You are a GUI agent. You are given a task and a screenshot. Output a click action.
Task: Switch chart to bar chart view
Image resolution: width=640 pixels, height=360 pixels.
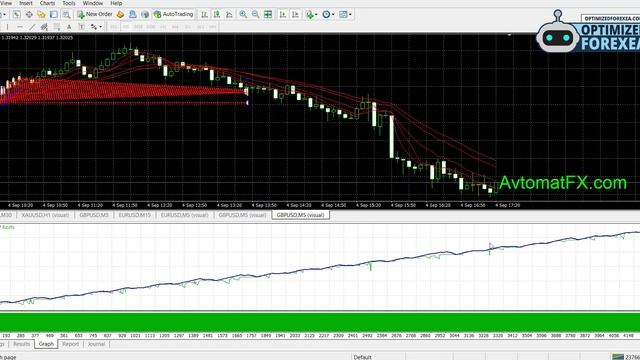coord(204,15)
